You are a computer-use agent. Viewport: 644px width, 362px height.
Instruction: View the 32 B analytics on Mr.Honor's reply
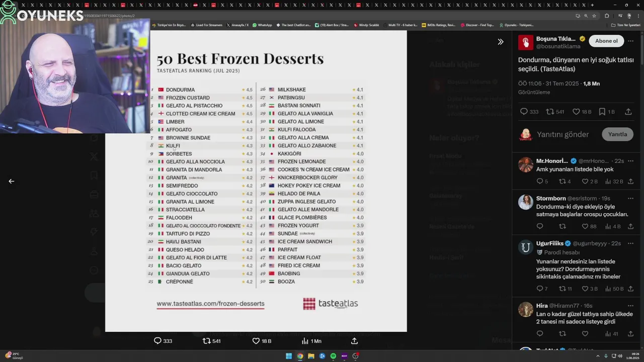tap(614, 182)
